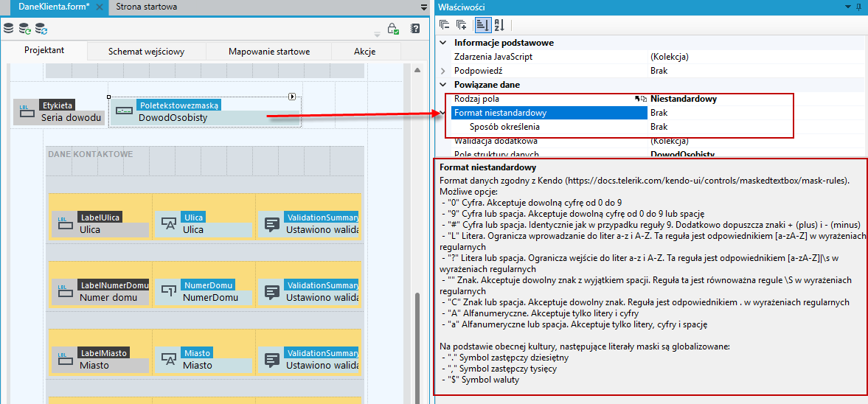Collapse the Informacje podstawowe category
868x404 pixels.
point(442,43)
